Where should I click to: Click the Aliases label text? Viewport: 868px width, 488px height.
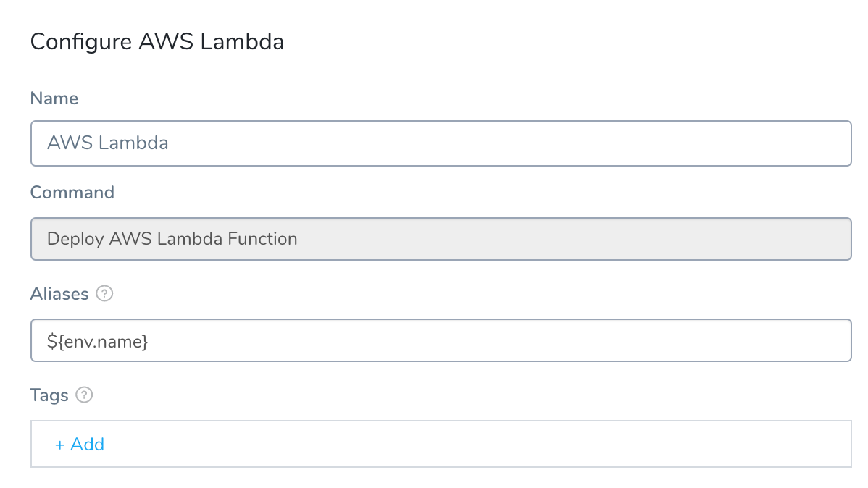[59, 294]
